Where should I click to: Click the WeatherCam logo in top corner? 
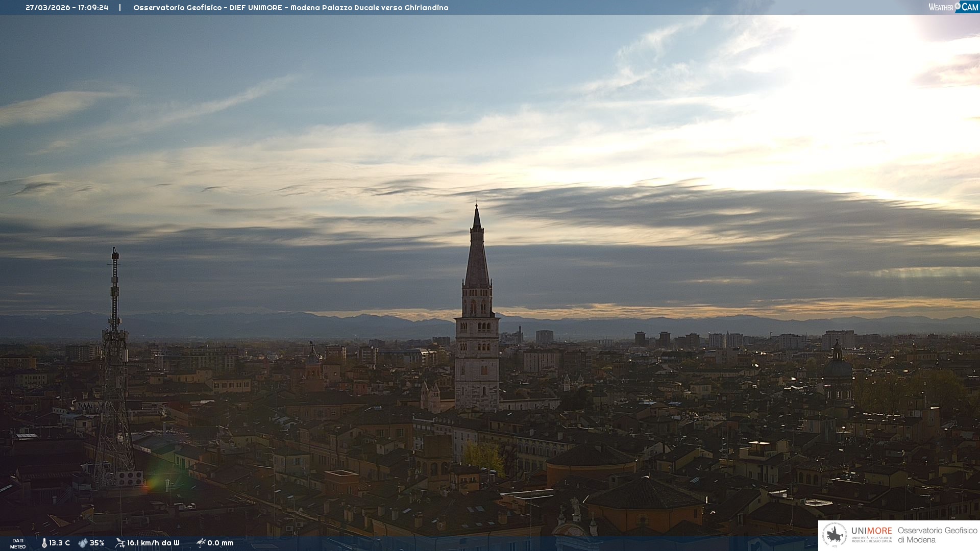953,7
